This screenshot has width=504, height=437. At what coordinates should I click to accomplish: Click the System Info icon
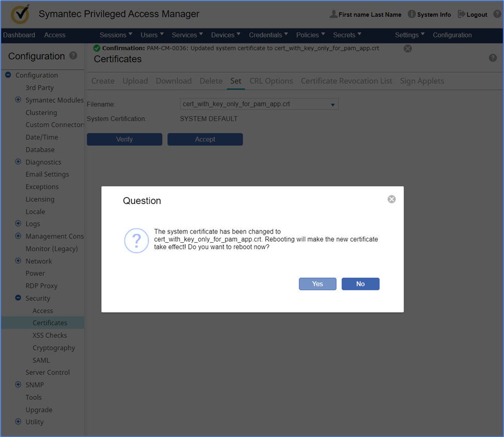click(412, 14)
